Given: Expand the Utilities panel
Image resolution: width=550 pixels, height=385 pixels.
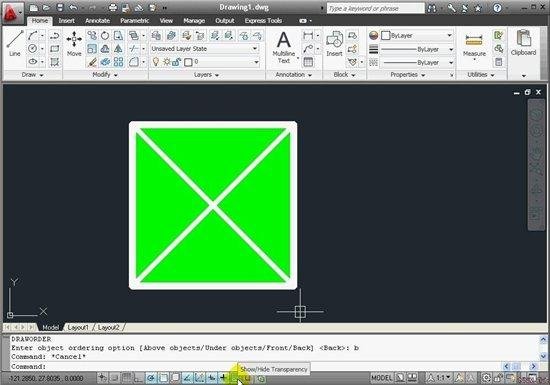Looking at the screenshot, I should point(481,75).
